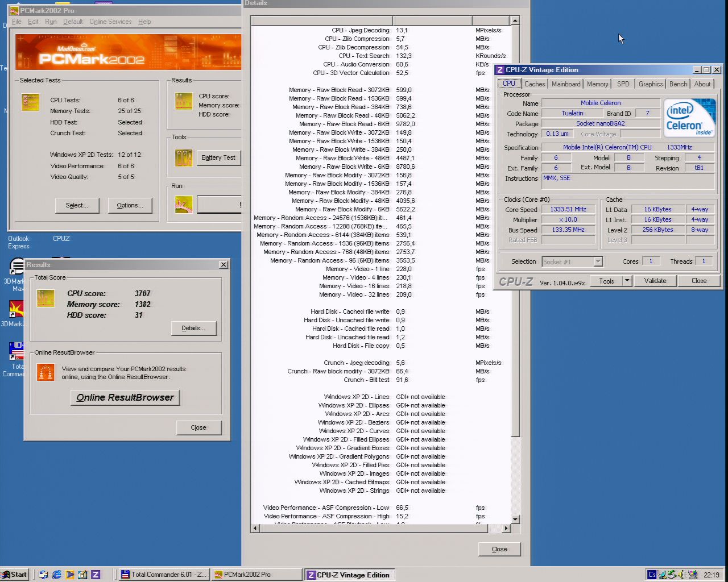Click the Safely Remove Hardware tray icon

pyautogui.click(x=672, y=575)
